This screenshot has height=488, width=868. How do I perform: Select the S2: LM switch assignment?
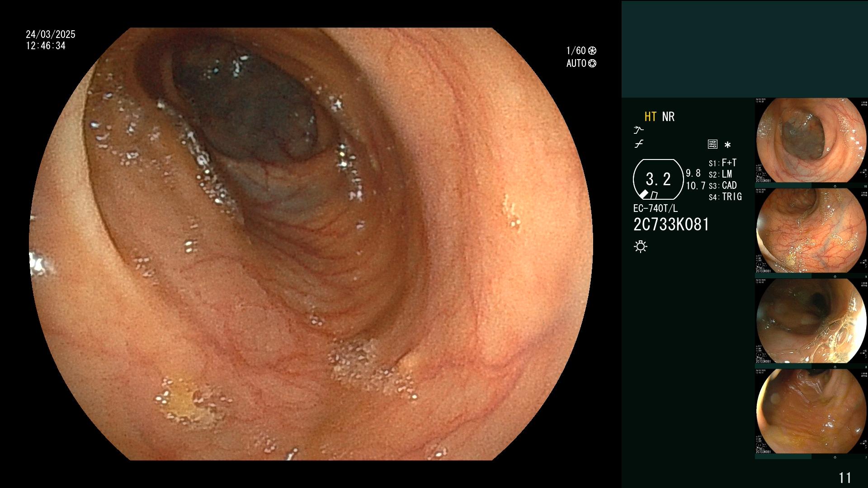(720, 174)
